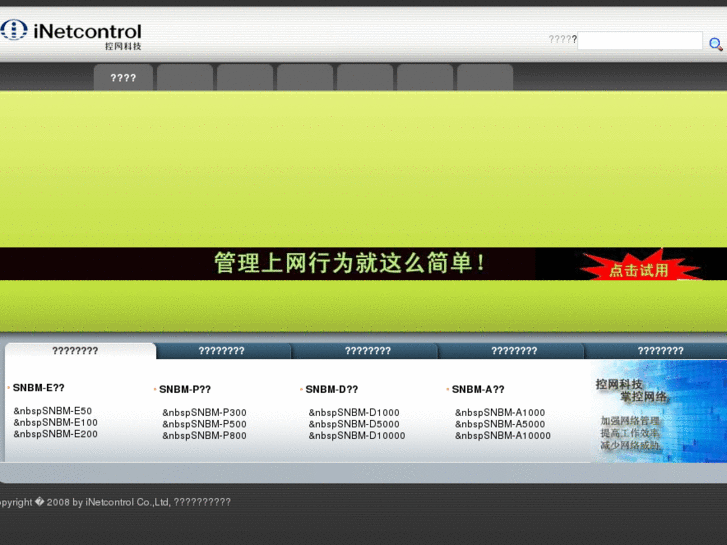Click the iNetcontrol globe logo icon
Screen dimensions: 727x545
pyautogui.click(x=13, y=30)
